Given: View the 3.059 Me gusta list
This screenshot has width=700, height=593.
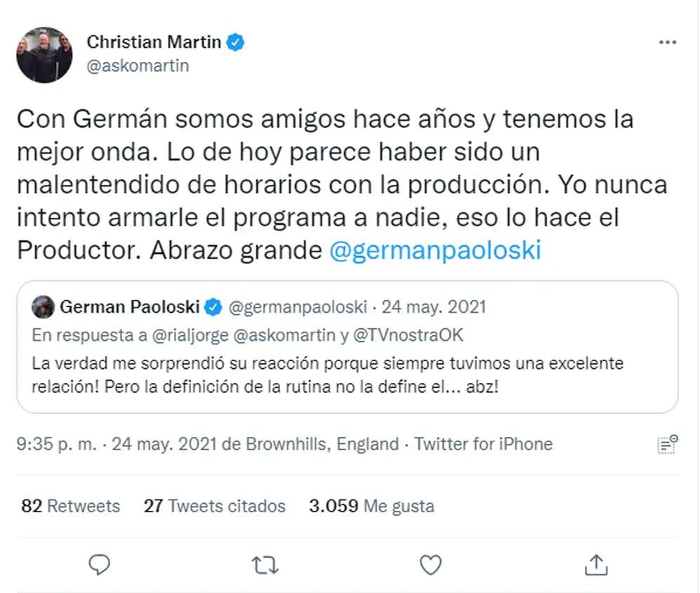Looking at the screenshot, I should point(371,506).
